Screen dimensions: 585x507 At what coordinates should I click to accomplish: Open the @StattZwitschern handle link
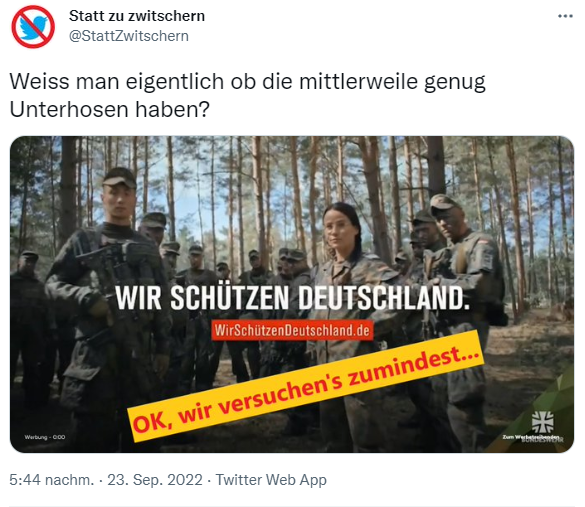(x=129, y=36)
